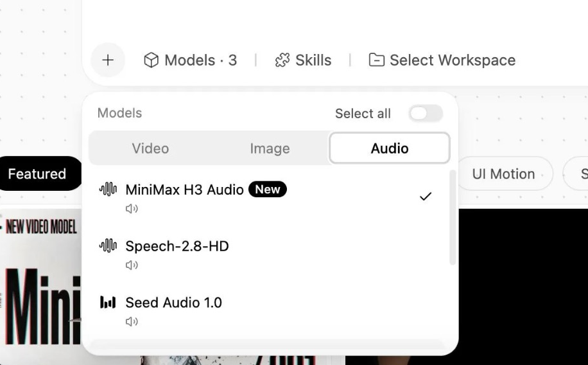Open the Models · 3 selector

point(191,60)
